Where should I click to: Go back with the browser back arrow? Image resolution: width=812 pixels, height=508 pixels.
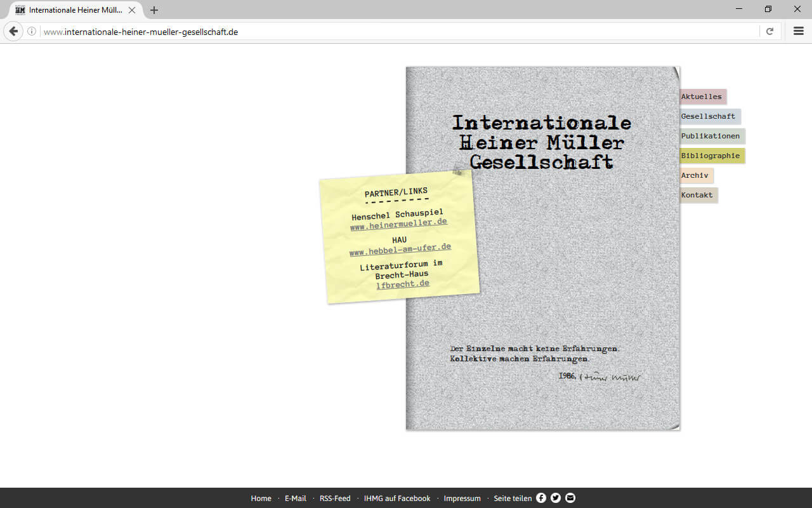[13, 31]
